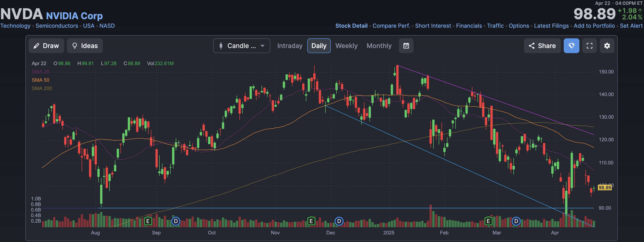Screen dimensions: 644x242
Task: Click the December dividend D marker
Action: [x=339, y=221]
